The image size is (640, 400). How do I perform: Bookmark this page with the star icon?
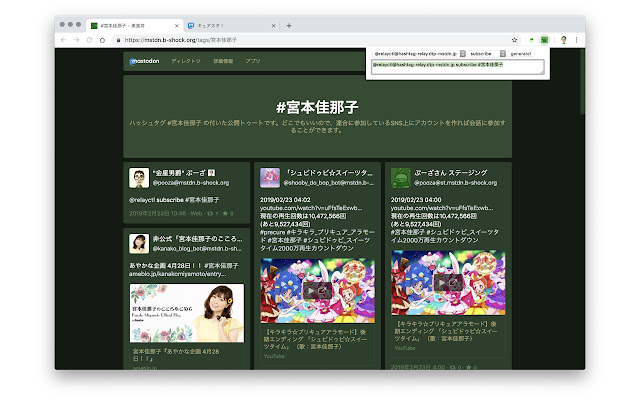514,40
